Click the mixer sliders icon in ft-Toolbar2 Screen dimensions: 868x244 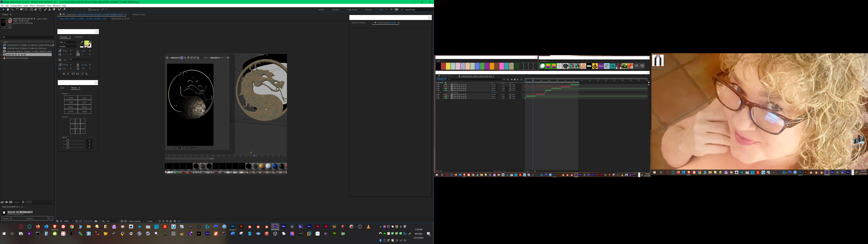[x=560, y=66]
